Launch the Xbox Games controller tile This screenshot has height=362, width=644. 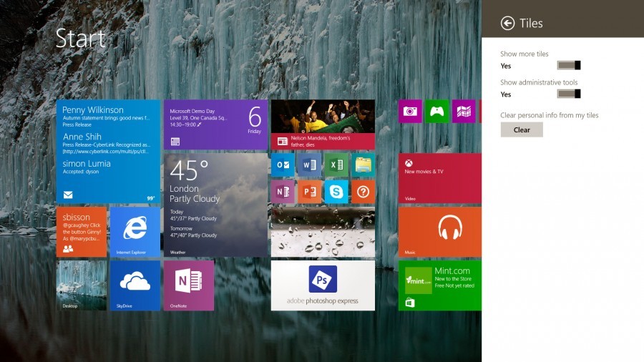(436, 111)
